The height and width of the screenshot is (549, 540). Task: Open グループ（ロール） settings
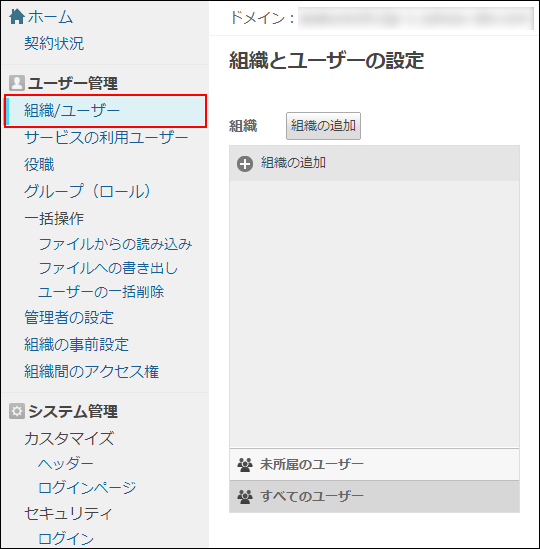coord(87,191)
